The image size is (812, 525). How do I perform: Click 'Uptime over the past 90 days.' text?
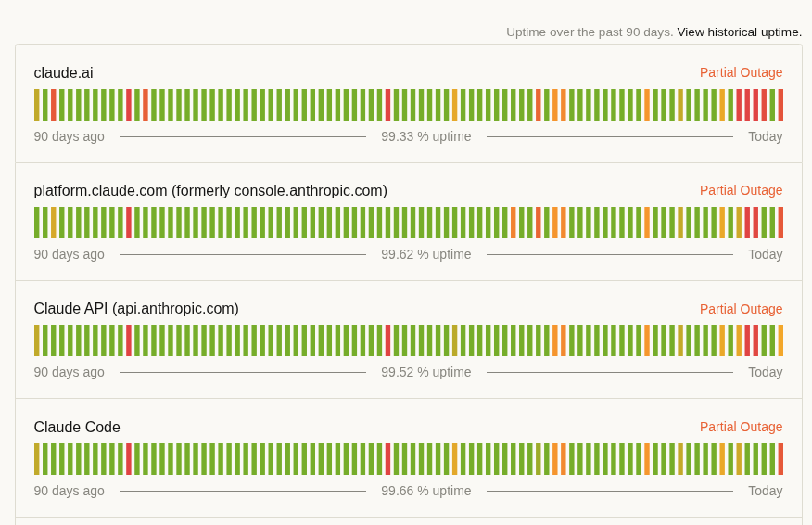tap(590, 32)
